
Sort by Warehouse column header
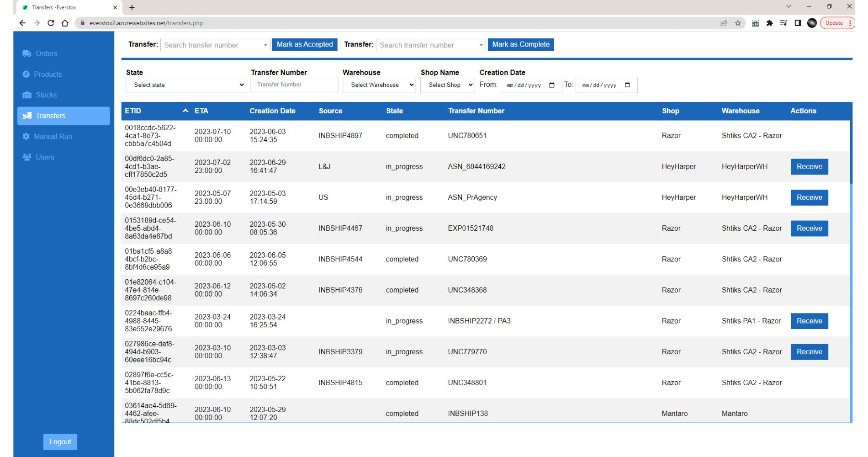click(x=740, y=111)
